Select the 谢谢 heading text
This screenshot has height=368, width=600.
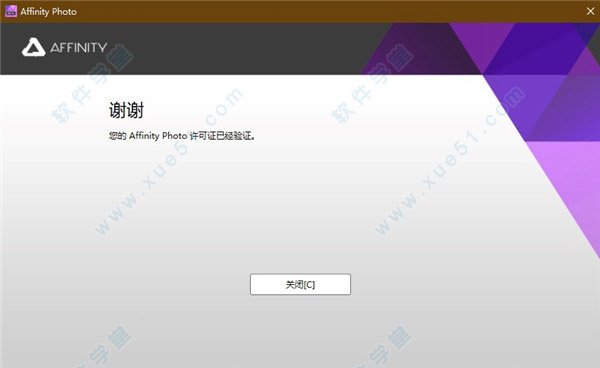coord(126,111)
